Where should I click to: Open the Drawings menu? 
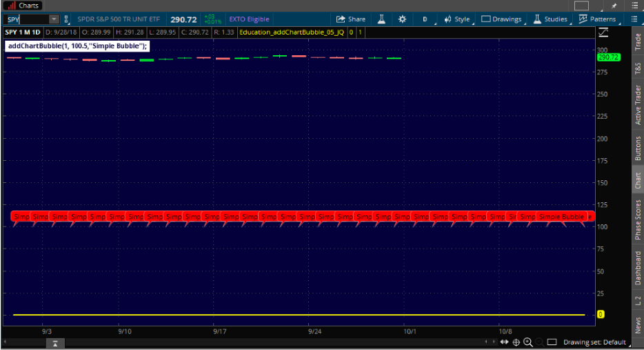[501, 19]
